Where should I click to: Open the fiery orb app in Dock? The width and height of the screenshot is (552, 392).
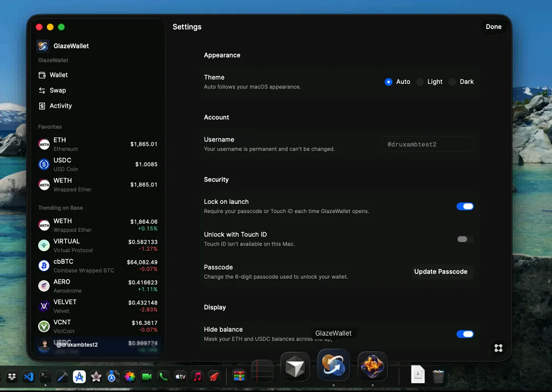pyautogui.click(x=372, y=367)
